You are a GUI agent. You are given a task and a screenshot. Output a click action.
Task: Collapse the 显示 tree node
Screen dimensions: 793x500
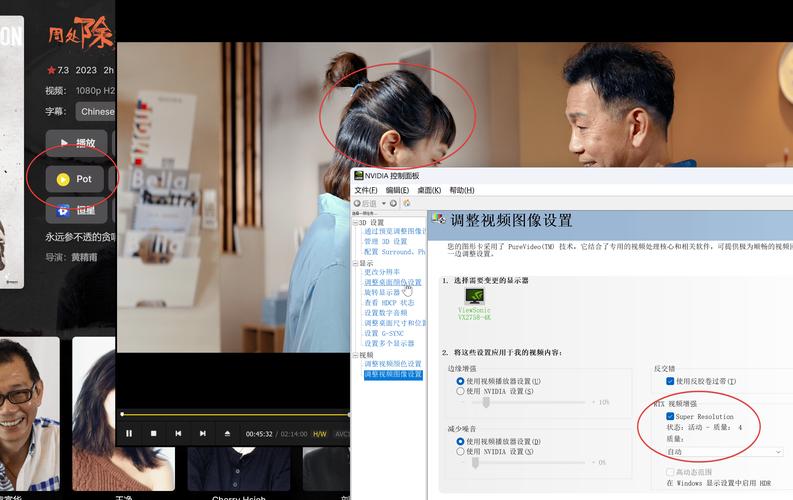(356, 263)
